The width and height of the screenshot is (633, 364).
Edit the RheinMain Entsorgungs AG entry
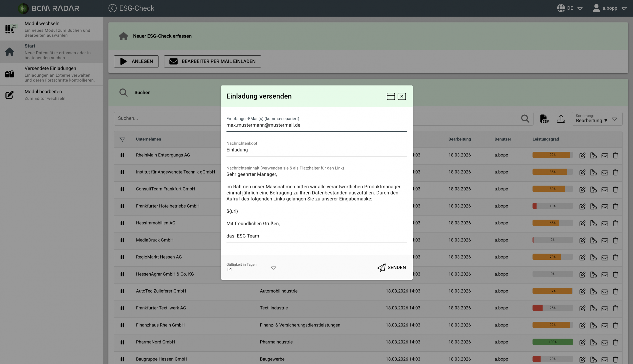(582, 155)
